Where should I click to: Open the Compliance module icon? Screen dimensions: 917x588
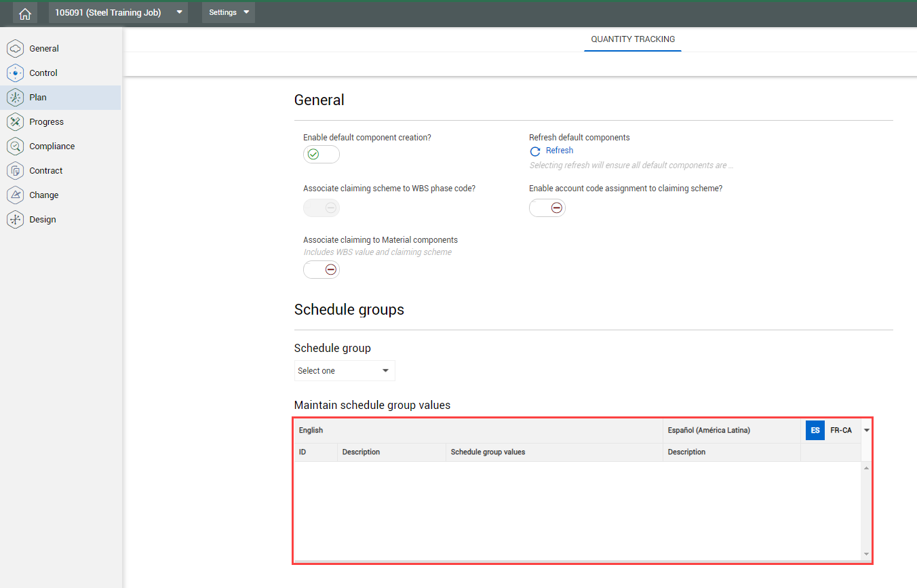(15, 146)
